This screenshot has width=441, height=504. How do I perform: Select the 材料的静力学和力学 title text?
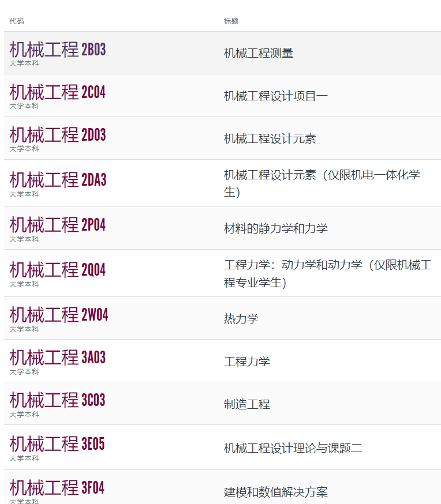[x=276, y=228]
